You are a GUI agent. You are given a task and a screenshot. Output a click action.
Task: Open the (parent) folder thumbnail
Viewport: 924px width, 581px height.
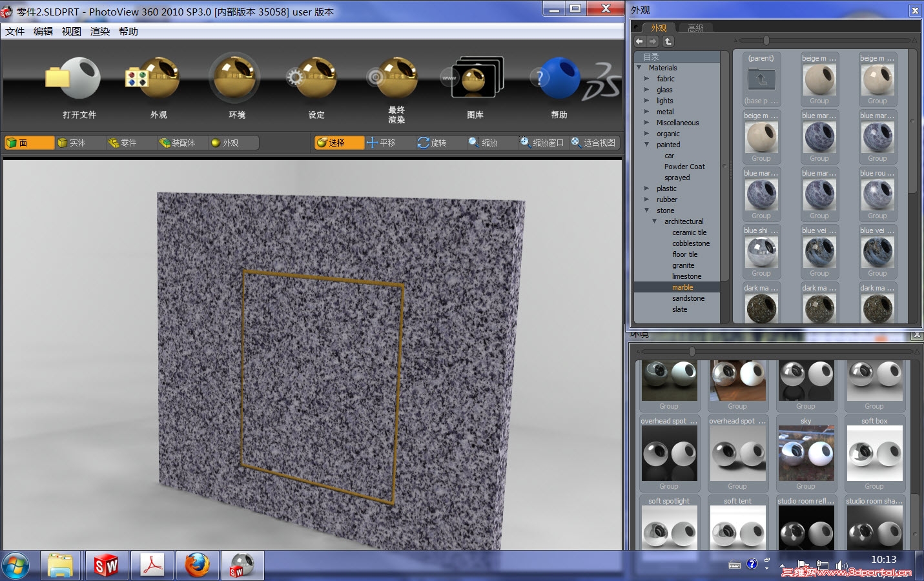click(761, 79)
